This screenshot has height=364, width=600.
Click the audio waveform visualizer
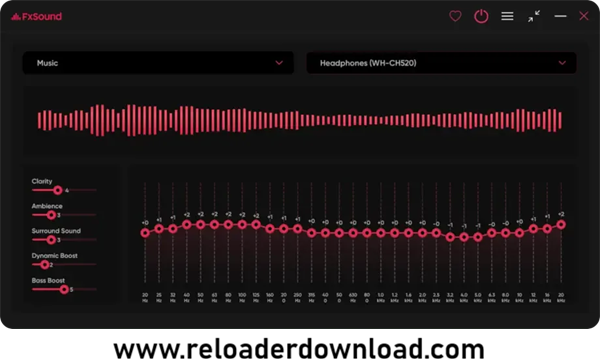(300, 120)
